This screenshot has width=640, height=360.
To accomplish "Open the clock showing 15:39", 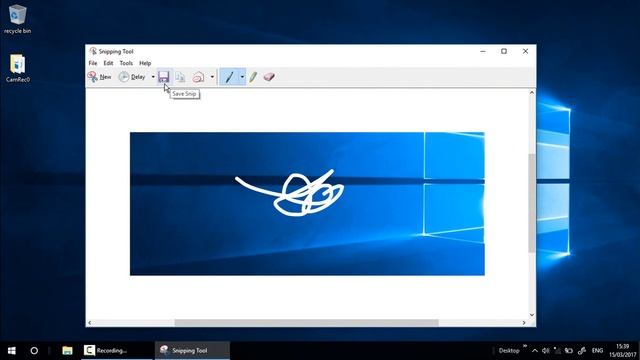I will coord(622,351).
